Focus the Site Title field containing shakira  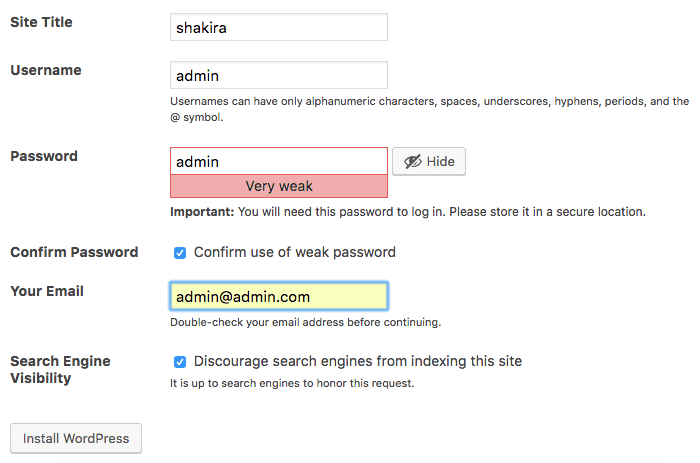click(278, 27)
